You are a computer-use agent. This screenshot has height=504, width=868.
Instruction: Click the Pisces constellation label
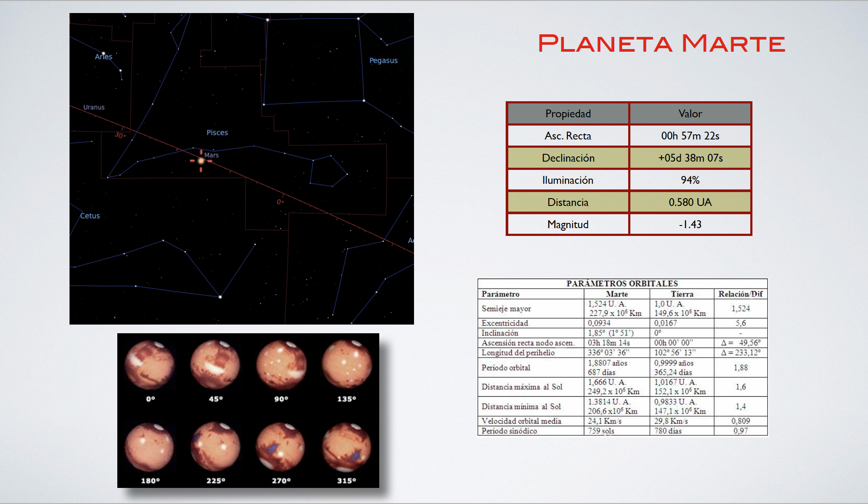click(217, 133)
